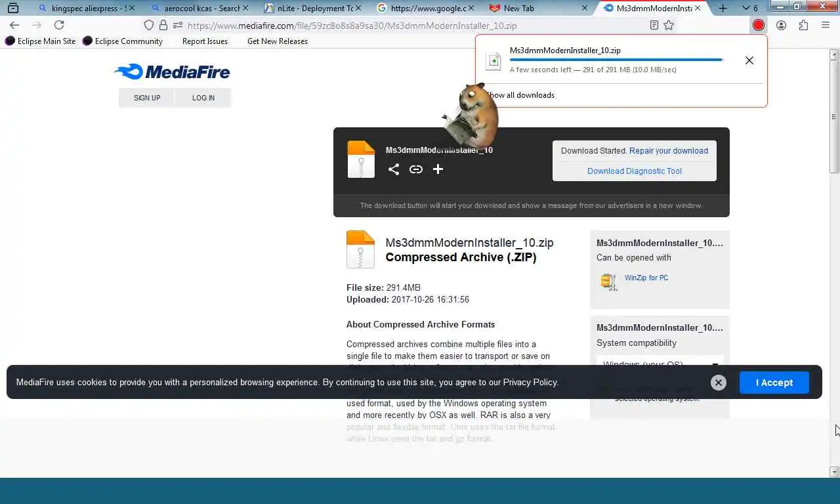840x504 pixels.
Task: Click the Privacy Policy text in cookie bar
Action: click(x=530, y=383)
